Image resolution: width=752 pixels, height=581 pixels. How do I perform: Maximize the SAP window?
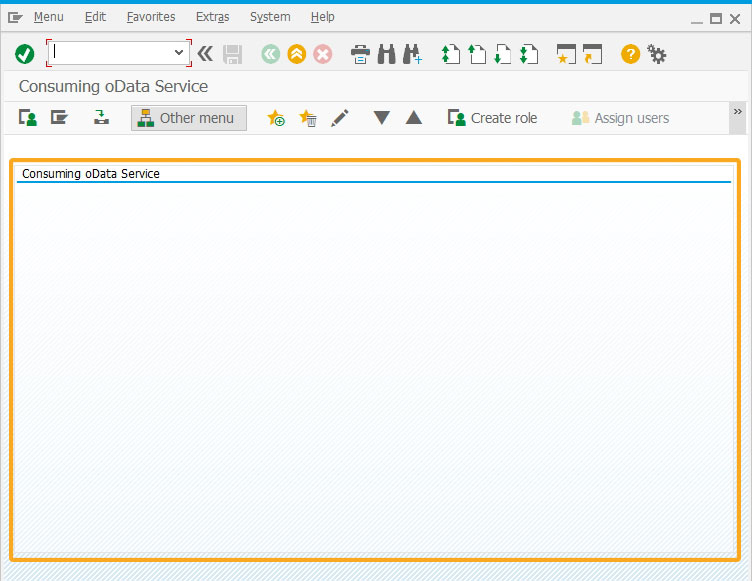click(x=716, y=19)
